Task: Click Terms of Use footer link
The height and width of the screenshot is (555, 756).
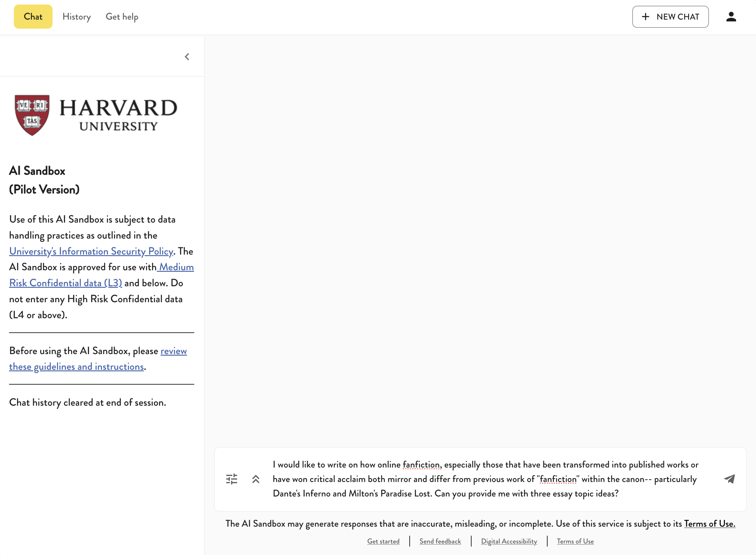Action: [x=575, y=541]
